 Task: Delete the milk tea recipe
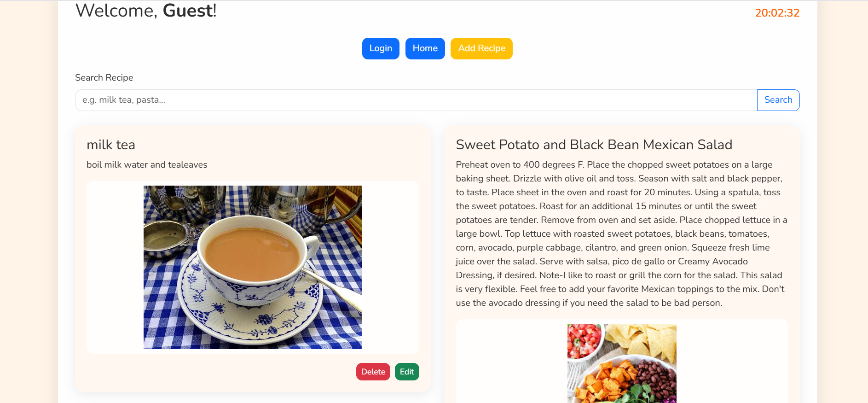coord(373,372)
